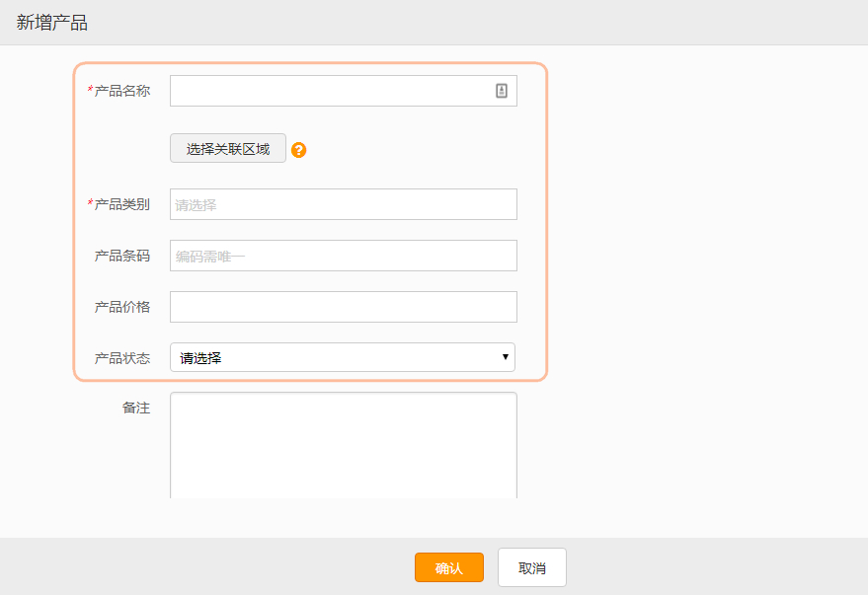868x595 pixels.
Task: Click the 备注 field label
Action: [136, 409]
